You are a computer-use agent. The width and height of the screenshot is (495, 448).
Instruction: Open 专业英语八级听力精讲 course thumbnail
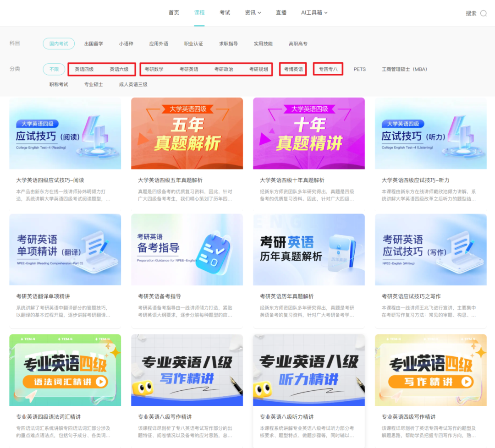[309, 370]
